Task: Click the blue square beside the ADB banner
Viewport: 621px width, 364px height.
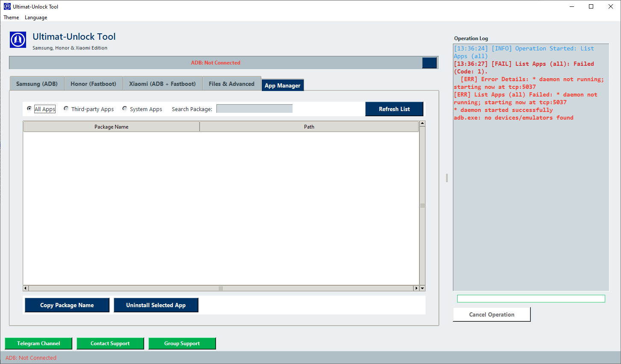Action: pos(429,63)
